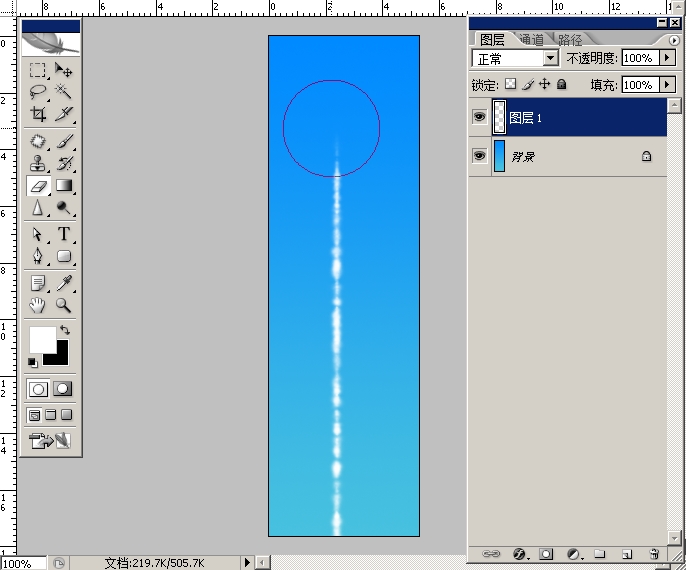Open the background color swatch
686x570 pixels.
(61, 357)
